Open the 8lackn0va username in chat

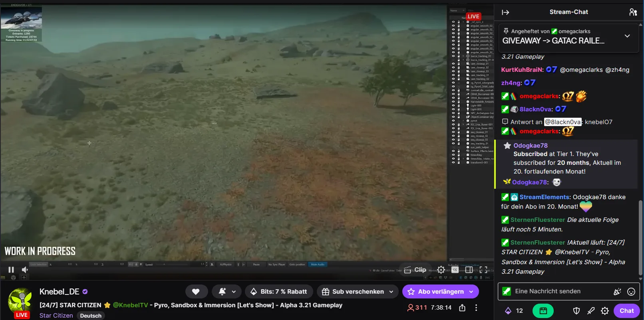536,109
